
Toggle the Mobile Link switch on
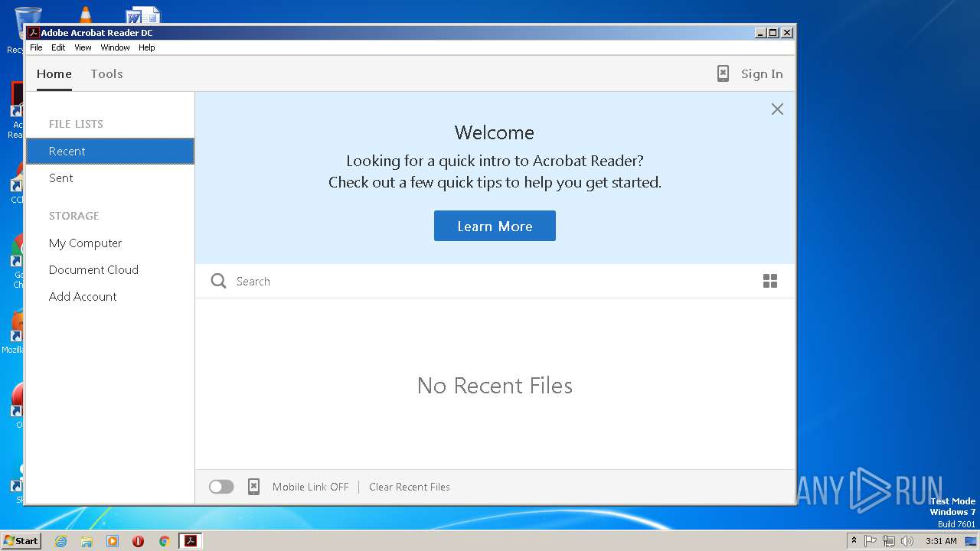point(221,487)
